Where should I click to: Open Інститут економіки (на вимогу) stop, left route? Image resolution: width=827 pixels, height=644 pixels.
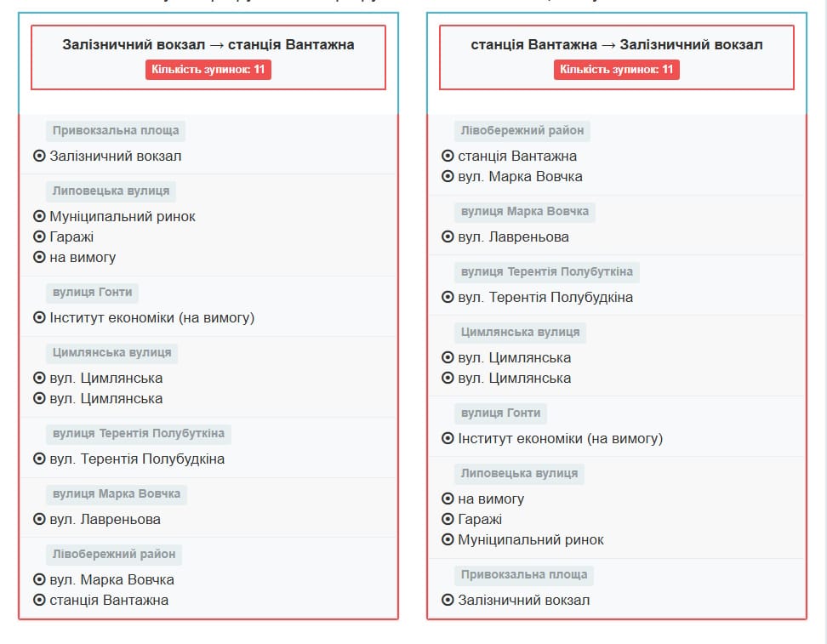click(152, 317)
